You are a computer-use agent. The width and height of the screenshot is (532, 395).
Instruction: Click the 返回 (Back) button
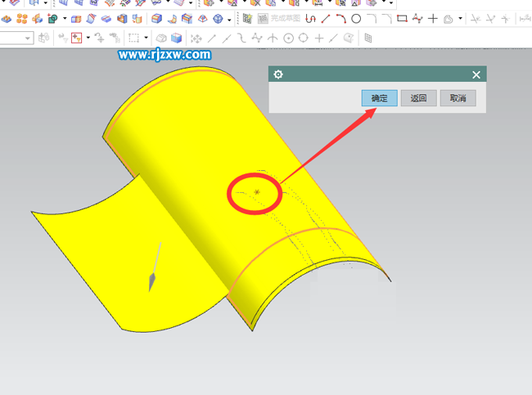tap(418, 98)
